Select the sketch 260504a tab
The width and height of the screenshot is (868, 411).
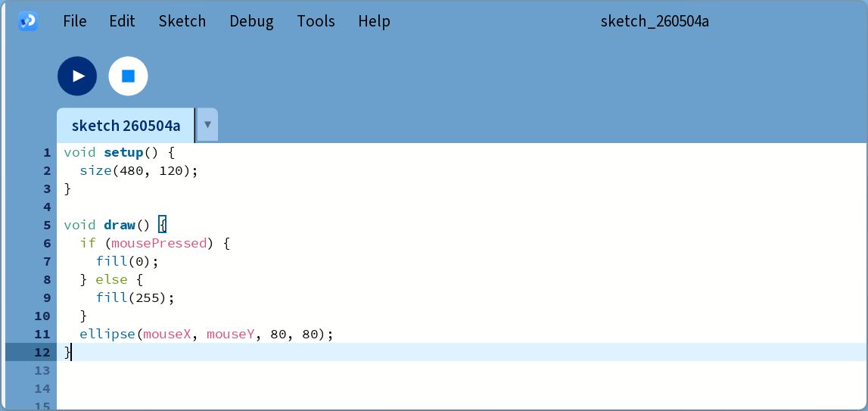pyautogui.click(x=126, y=126)
